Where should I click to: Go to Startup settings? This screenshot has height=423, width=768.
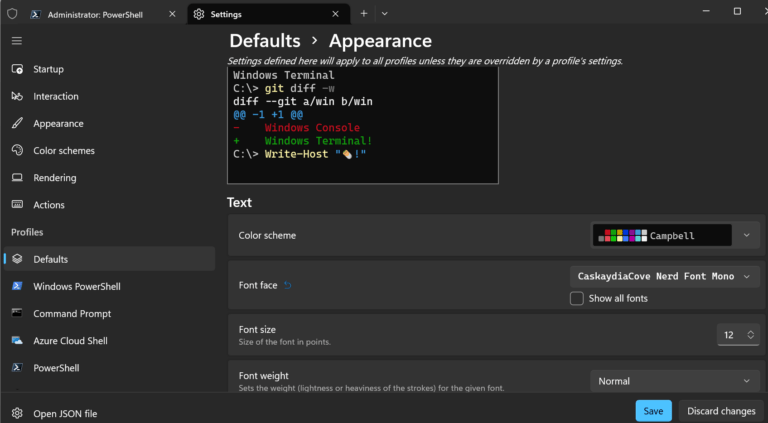point(109,69)
